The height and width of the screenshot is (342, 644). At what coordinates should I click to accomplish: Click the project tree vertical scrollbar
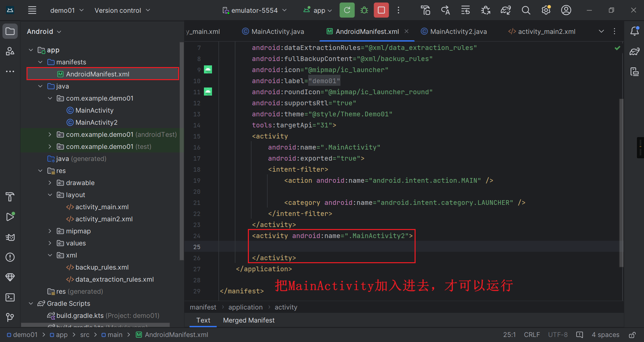pyautogui.click(x=181, y=151)
